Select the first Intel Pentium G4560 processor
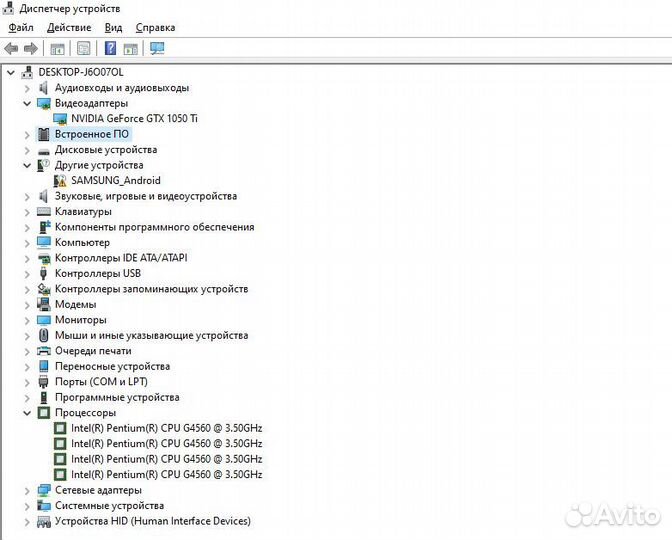This screenshot has height=540, width=672. pyautogui.click(x=166, y=428)
